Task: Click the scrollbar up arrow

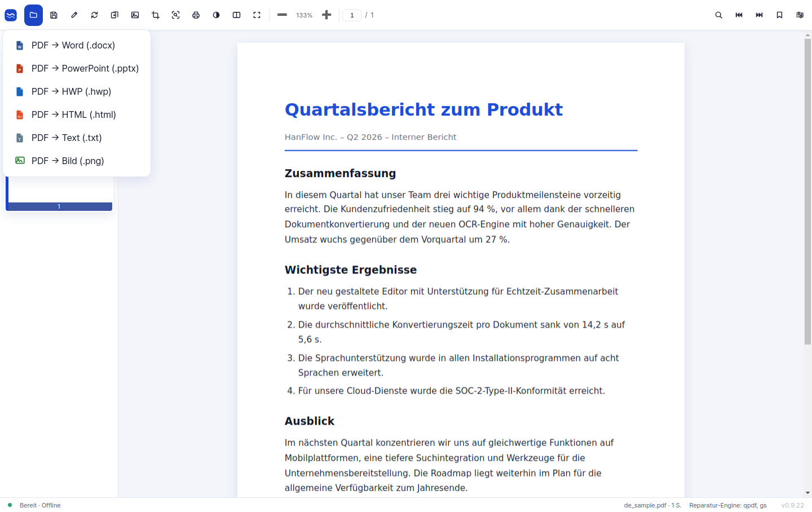Action: pos(807,34)
